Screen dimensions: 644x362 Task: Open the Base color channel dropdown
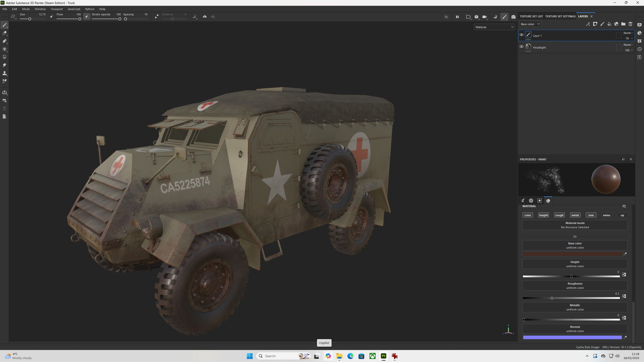(x=530, y=24)
